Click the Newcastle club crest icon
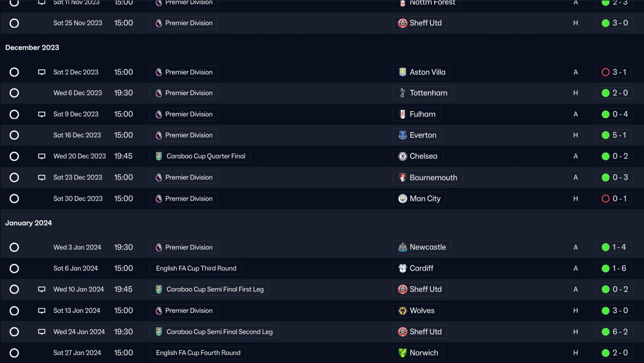 point(403,247)
